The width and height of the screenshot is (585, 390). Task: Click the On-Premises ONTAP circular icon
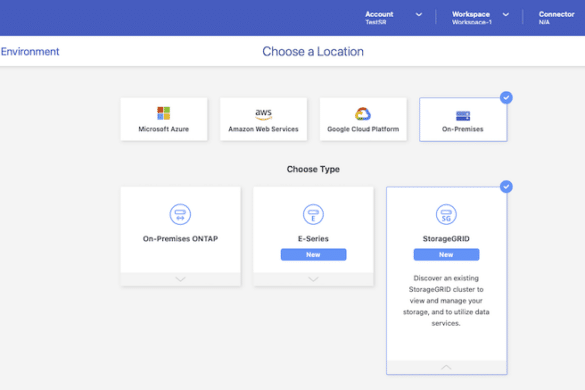[180, 214]
